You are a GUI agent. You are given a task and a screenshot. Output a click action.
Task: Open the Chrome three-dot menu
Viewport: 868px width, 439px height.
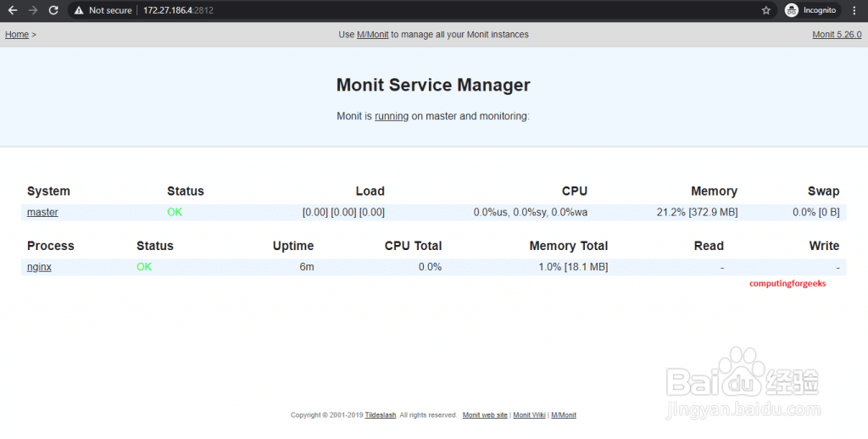coord(854,10)
